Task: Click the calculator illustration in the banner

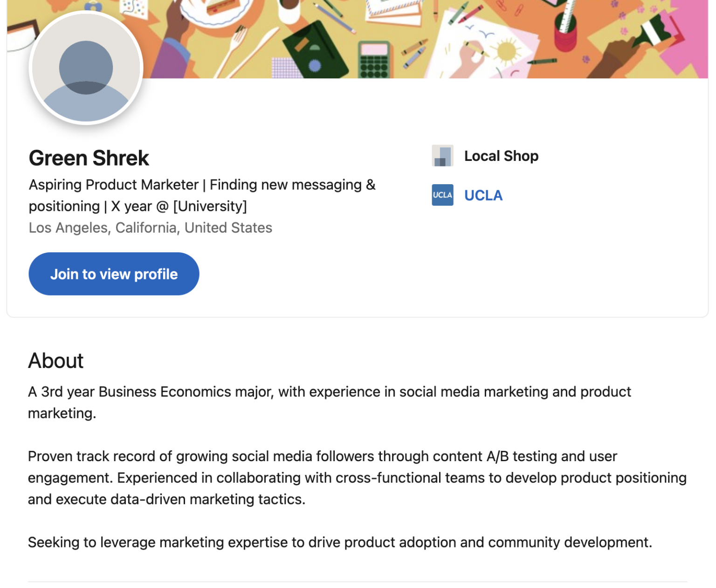Action: (x=372, y=58)
